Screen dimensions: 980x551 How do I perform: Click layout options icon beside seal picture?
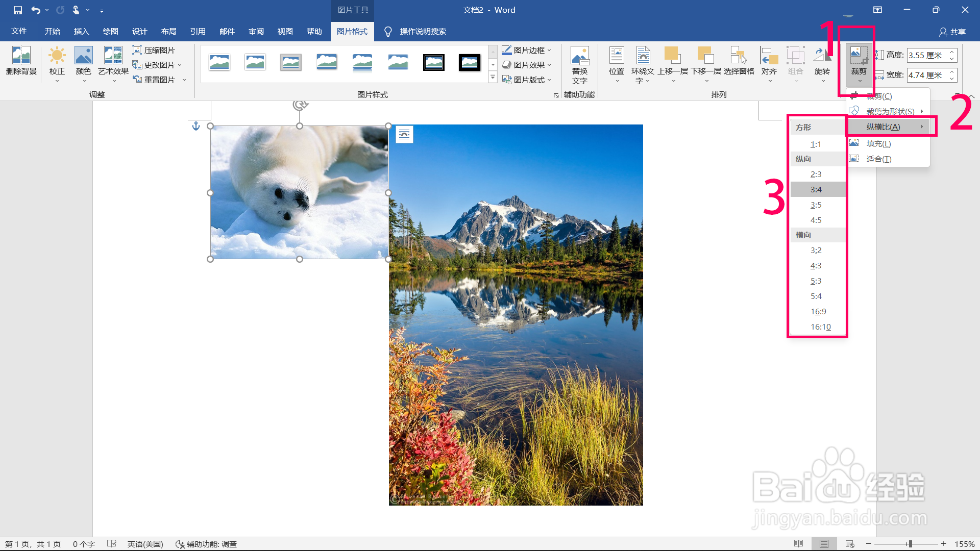click(x=404, y=135)
